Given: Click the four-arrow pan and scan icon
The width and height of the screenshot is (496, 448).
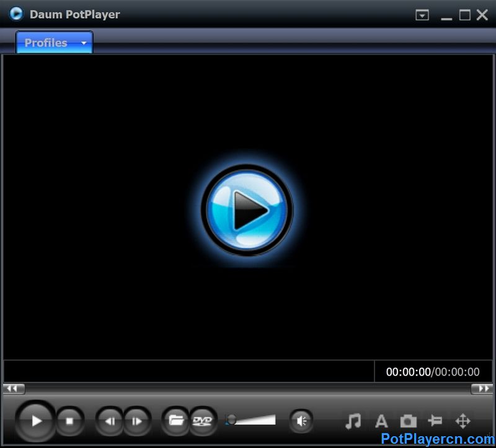Looking at the screenshot, I should pos(463,421).
